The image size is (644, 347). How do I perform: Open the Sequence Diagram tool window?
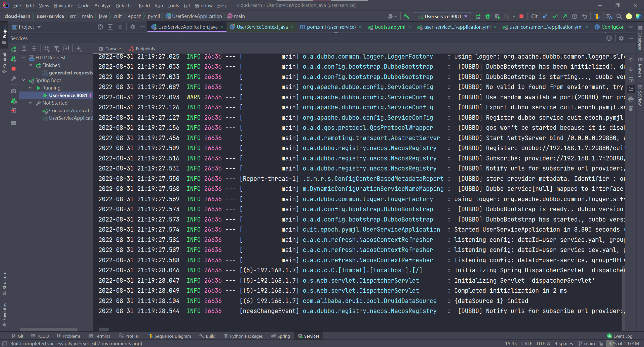click(170, 336)
